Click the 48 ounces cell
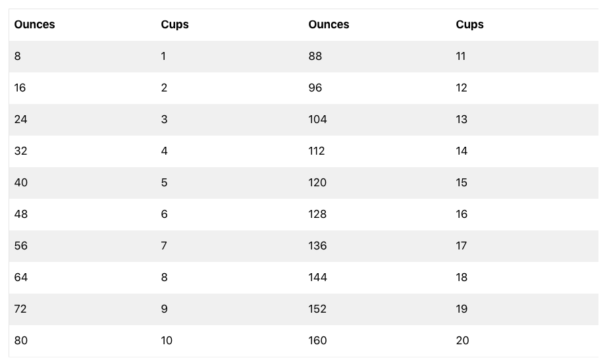The height and width of the screenshot is (364, 609). coord(21,214)
